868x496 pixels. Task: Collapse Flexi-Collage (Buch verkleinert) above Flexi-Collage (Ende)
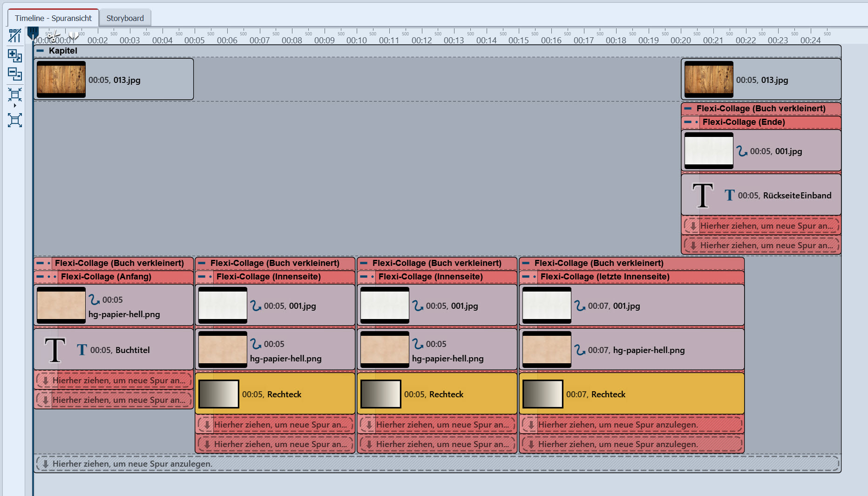coord(688,109)
